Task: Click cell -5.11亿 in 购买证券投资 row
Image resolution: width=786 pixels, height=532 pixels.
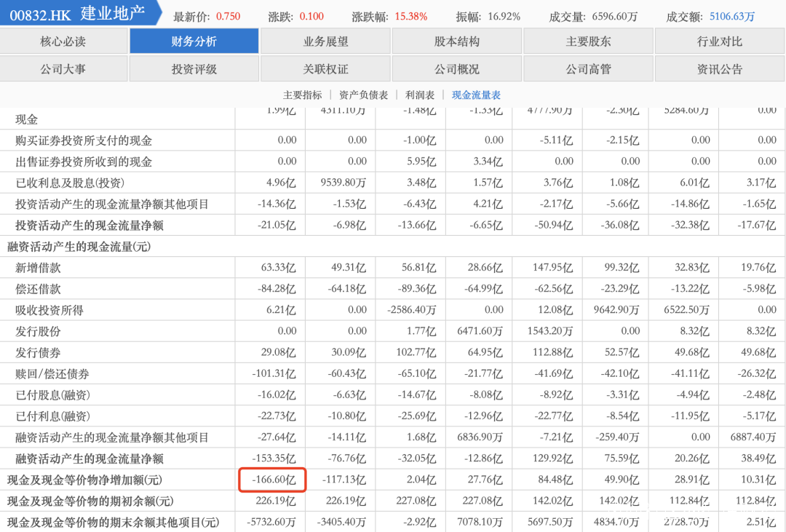Action: (556, 140)
